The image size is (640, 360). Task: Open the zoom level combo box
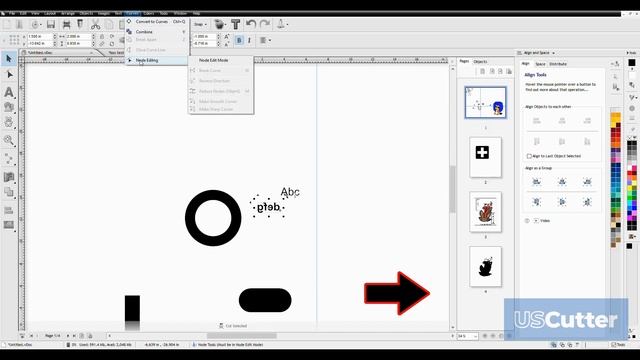468,336
